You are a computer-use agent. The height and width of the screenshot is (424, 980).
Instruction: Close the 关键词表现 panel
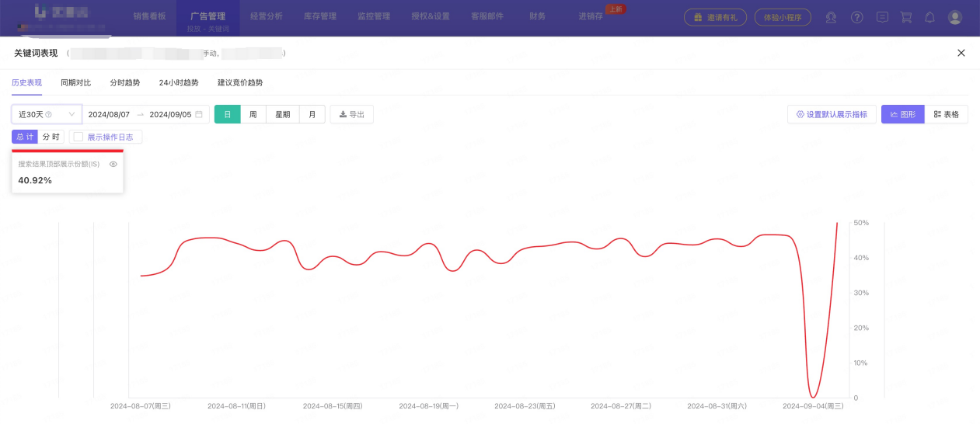961,53
